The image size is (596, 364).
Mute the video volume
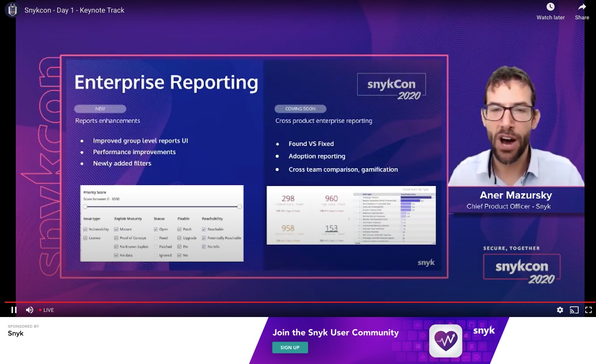coord(29,310)
